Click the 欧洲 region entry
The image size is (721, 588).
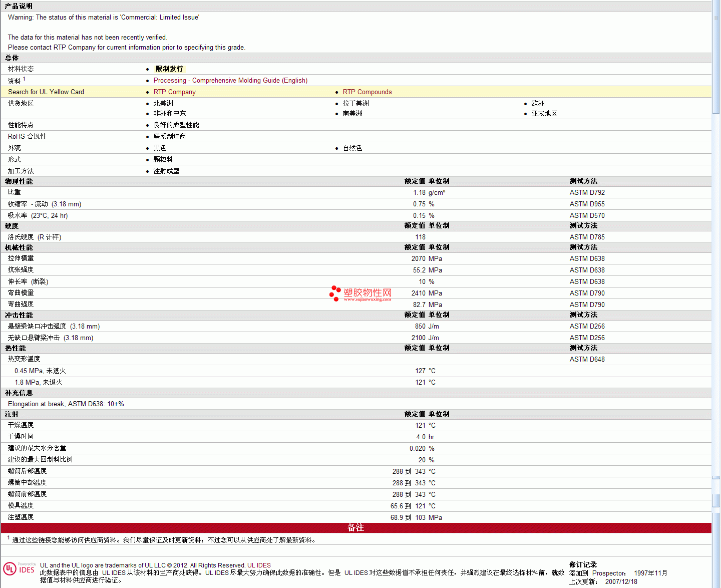(538, 104)
